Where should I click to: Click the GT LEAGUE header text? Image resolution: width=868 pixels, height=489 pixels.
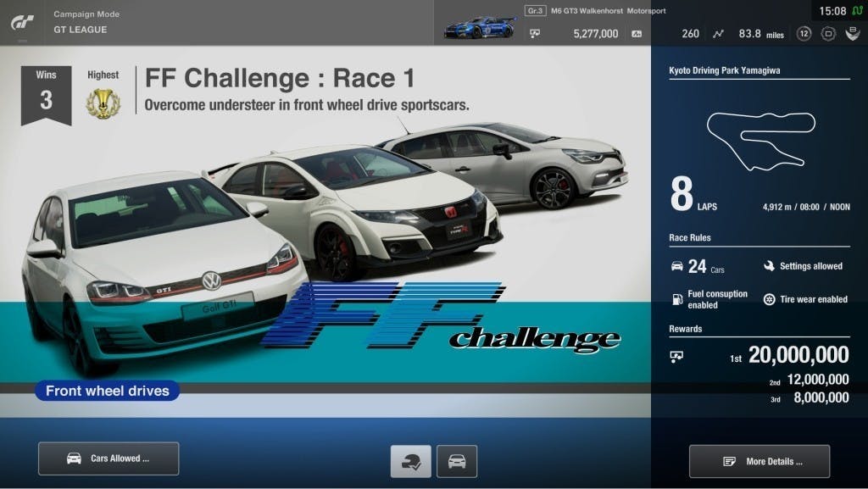point(81,30)
